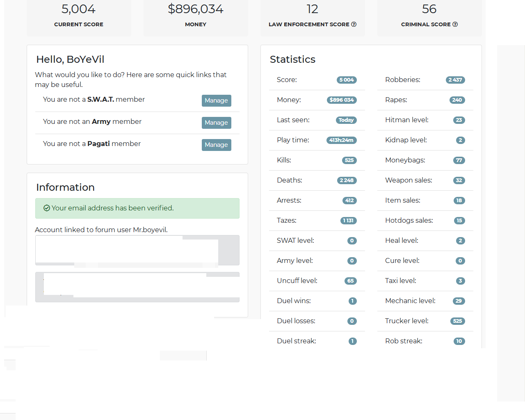Click Manage button for S.W.A.T. membership
The height and width of the screenshot is (420, 525).
click(x=217, y=100)
